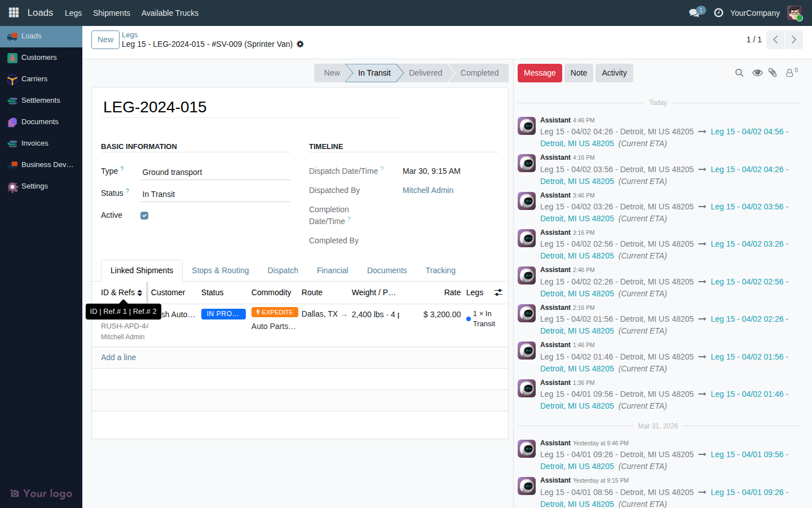Click the Message button
This screenshot has height=508, width=812.
click(x=540, y=73)
